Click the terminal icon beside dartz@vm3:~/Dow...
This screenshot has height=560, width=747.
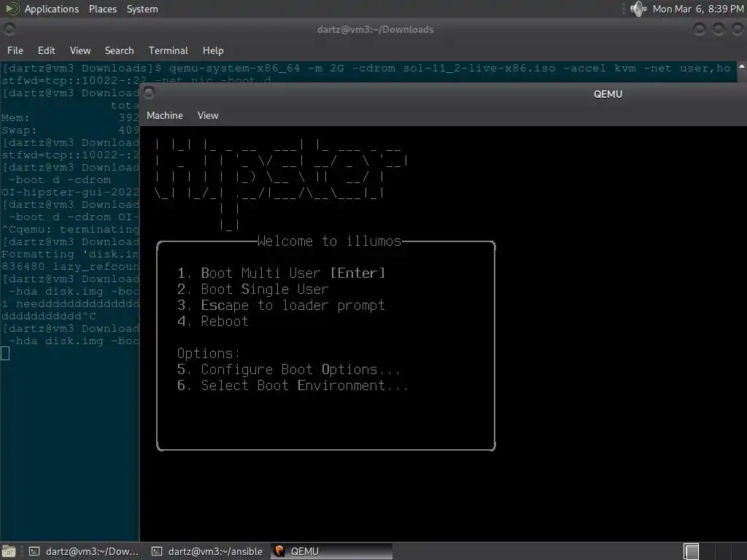[34, 551]
